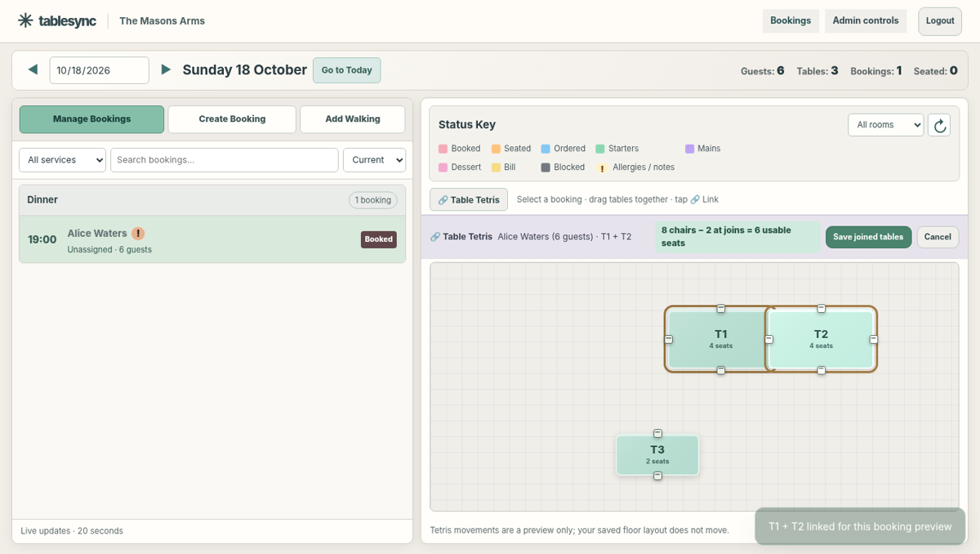The image size is (980, 554).
Task: Click chair marker at T1-T2 join
Action: point(769,339)
